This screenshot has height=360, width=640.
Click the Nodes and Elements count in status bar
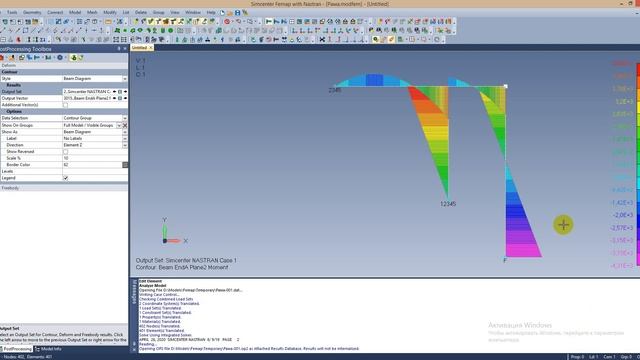pos(28,357)
